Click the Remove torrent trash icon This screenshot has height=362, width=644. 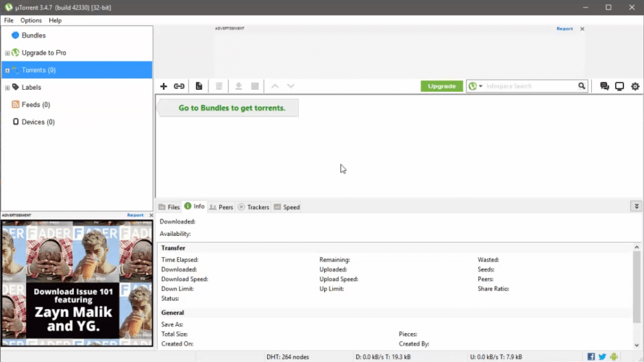219,86
